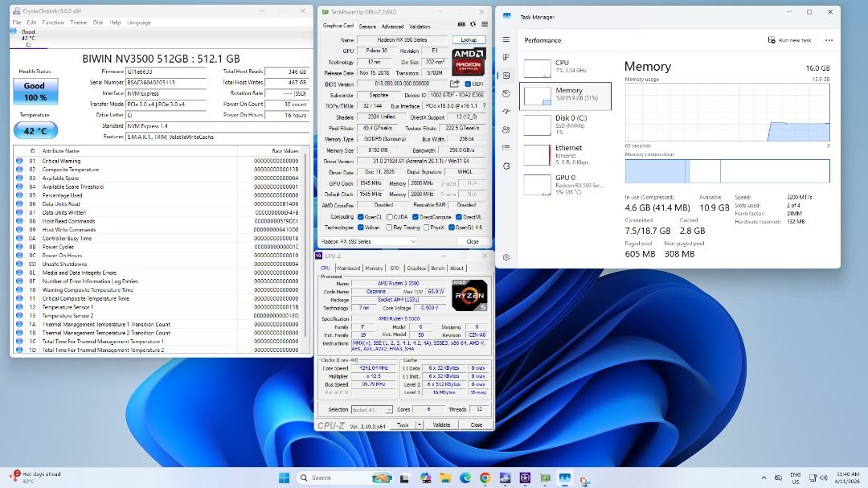Click memory composition bar in Task Manager
868x488 pixels.
click(x=727, y=171)
